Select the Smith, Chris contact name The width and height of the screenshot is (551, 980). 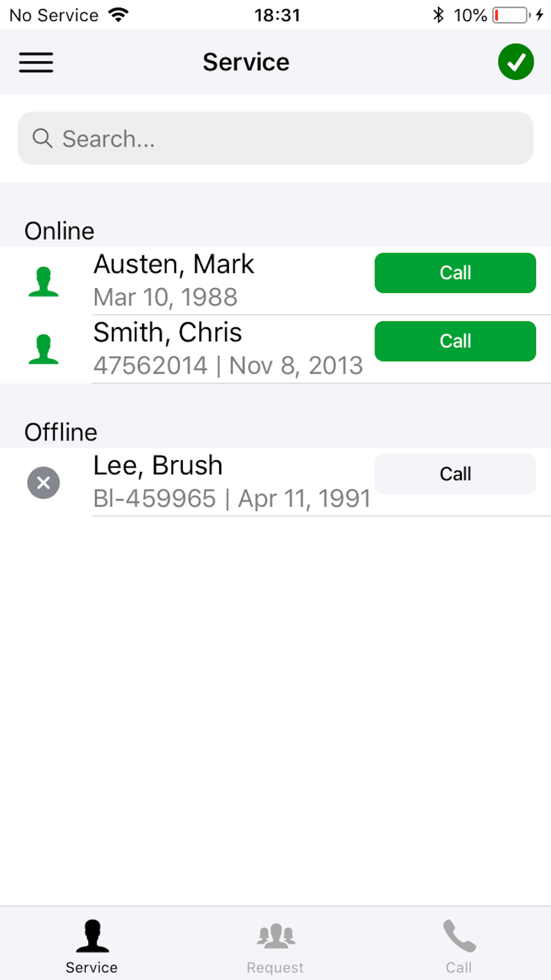coord(168,332)
